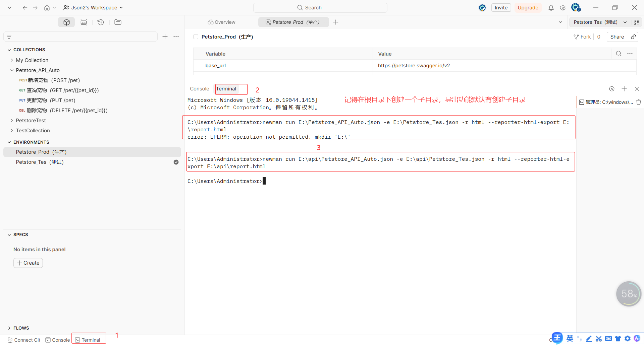Viewport: 644px width, 345px height.
Task: Click Connect Git in status bar
Action: point(24,340)
